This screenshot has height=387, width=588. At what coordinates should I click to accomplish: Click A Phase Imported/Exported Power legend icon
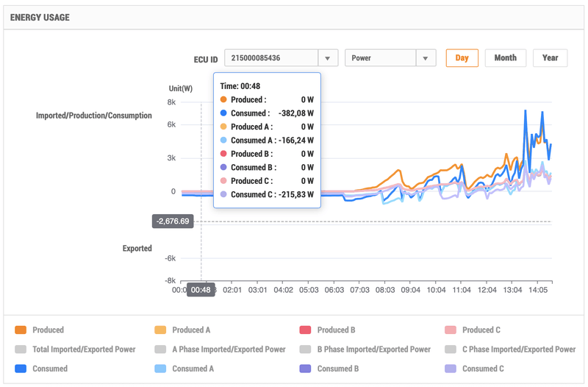tap(161, 349)
